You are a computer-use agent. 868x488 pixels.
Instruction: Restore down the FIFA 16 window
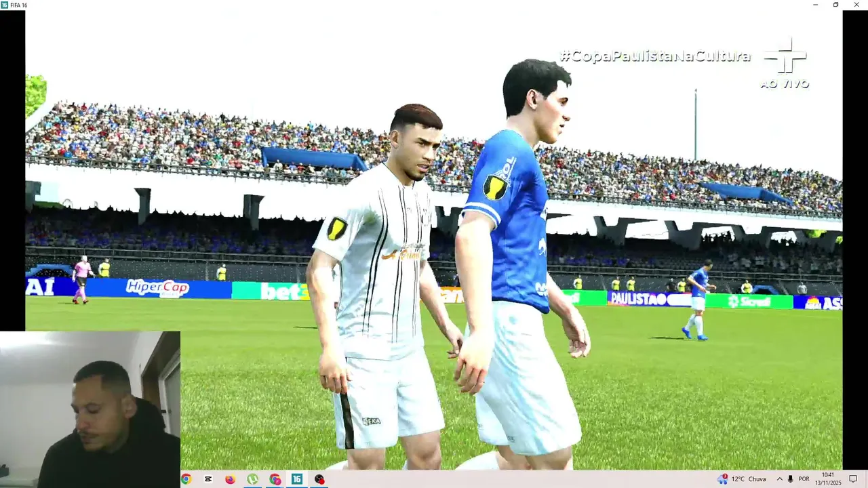[835, 5]
